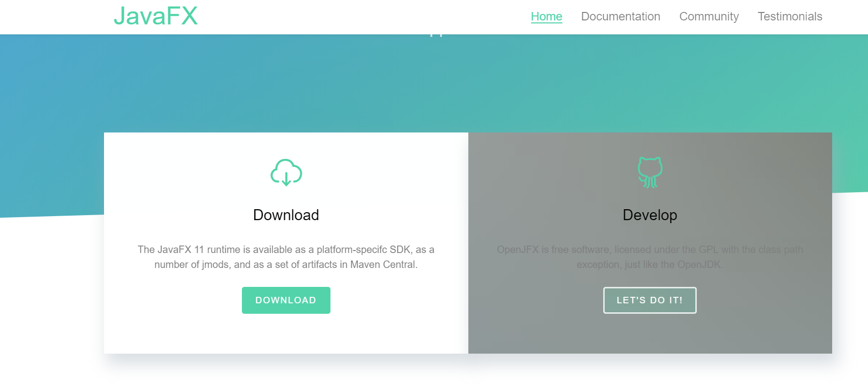Select the Download card heading

click(x=286, y=215)
